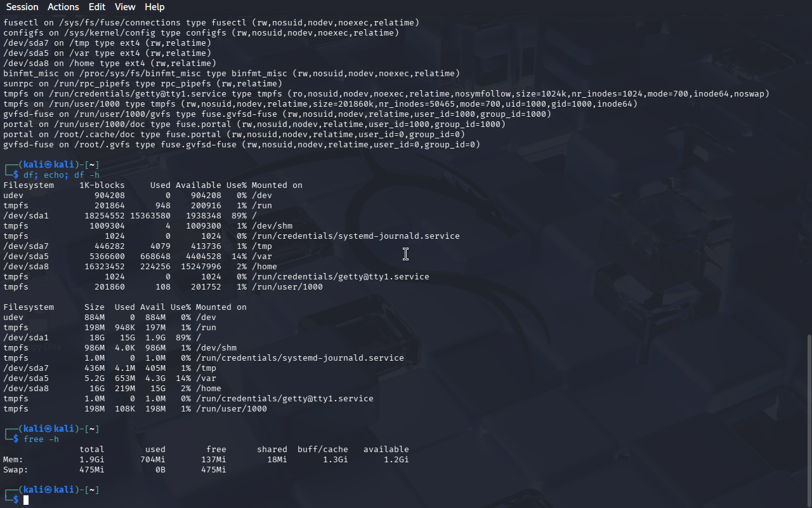812x508 pixels.
Task: Click the vertical scrollbar thumb
Action: (x=808, y=419)
